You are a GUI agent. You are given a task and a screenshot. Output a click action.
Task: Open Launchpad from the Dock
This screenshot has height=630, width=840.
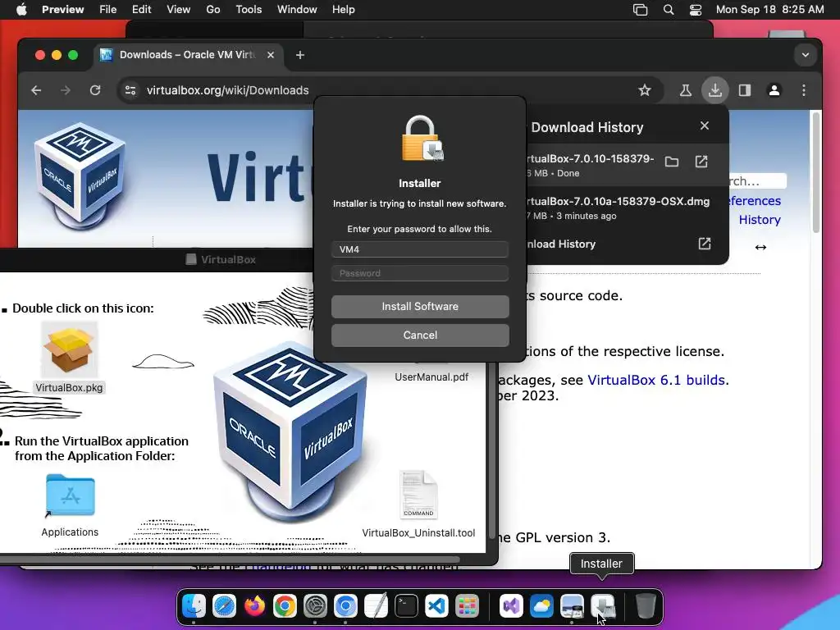467,606
